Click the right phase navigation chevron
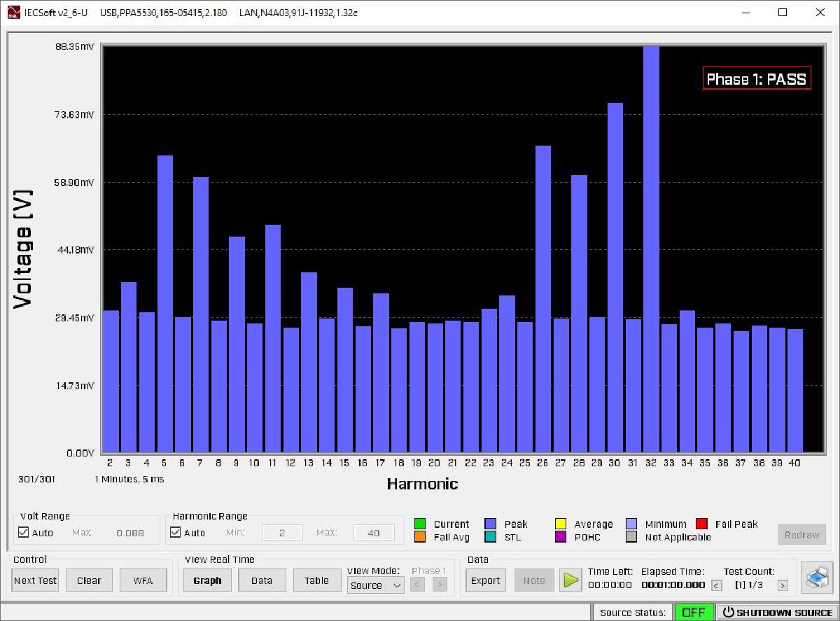Viewport: 840px width, 621px height. pos(440,584)
